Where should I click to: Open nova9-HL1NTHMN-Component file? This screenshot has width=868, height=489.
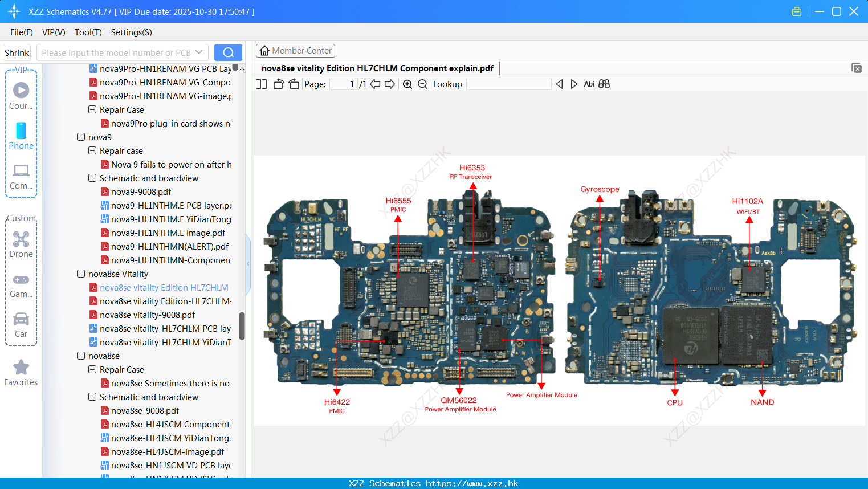tap(166, 260)
